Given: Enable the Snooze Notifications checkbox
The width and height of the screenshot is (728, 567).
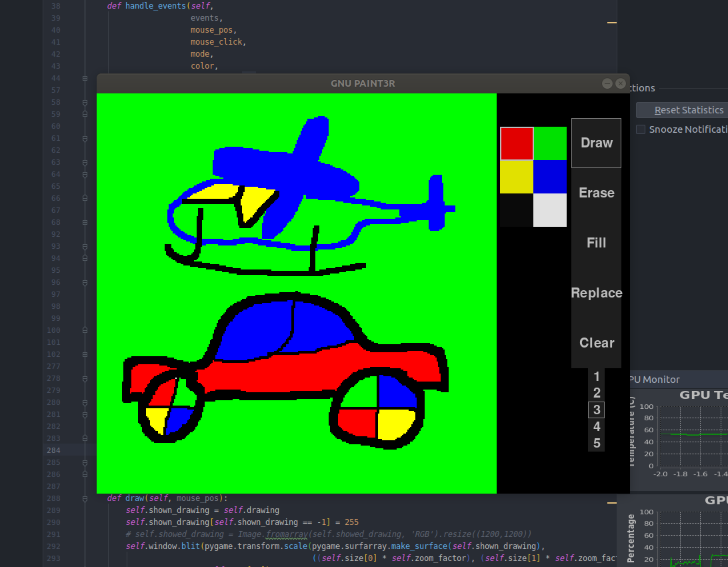Looking at the screenshot, I should click(641, 129).
